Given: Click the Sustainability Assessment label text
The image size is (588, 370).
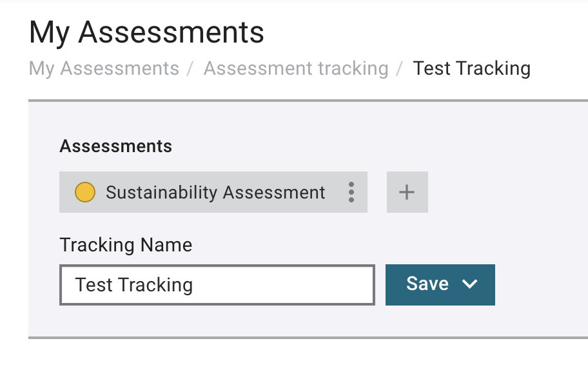Looking at the screenshot, I should [x=215, y=193].
